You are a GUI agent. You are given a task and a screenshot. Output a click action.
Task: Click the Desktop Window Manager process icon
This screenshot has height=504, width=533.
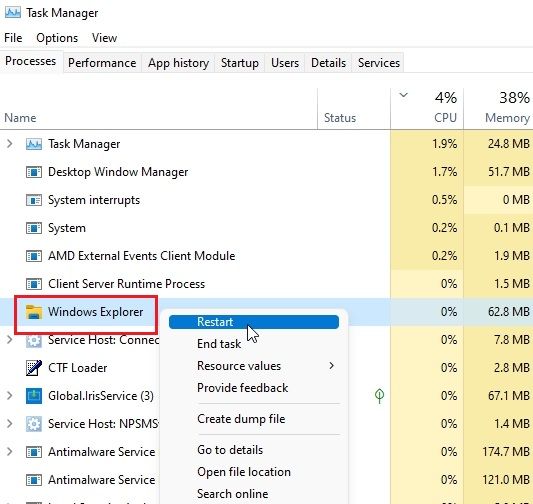(x=34, y=172)
